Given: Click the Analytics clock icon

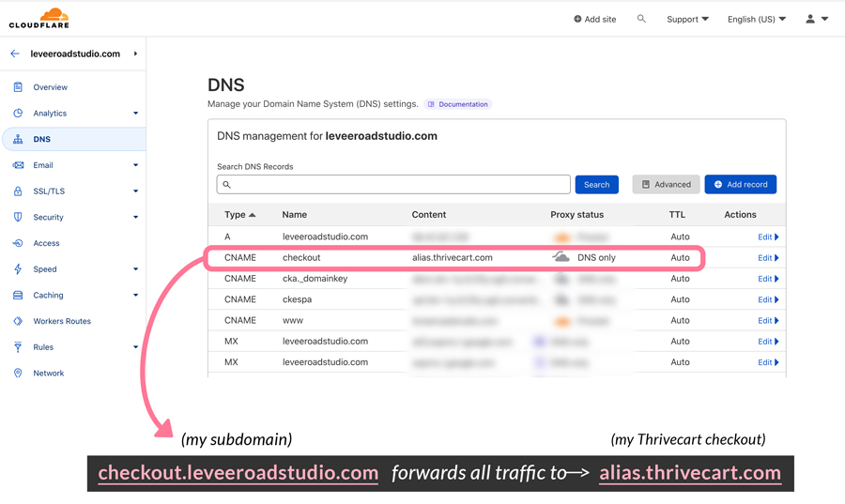Looking at the screenshot, I should (18, 113).
